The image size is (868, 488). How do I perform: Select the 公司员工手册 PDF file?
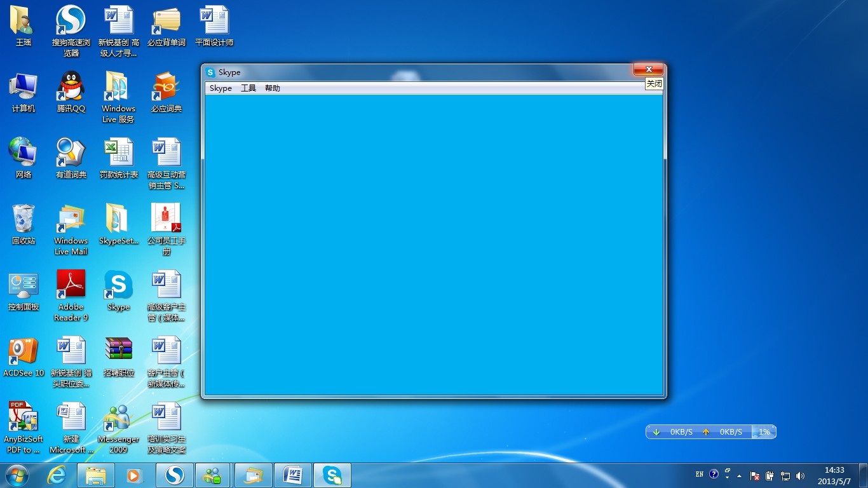click(x=166, y=229)
